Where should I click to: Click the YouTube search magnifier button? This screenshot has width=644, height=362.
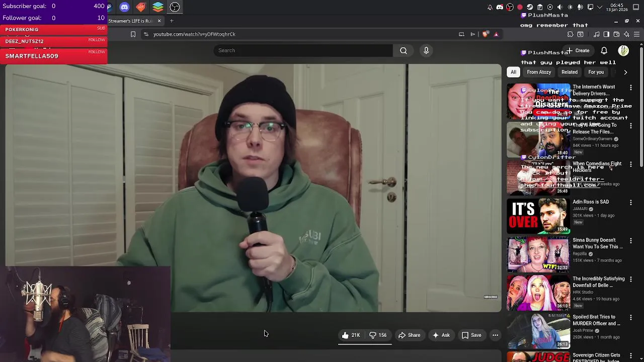pyautogui.click(x=404, y=50)
